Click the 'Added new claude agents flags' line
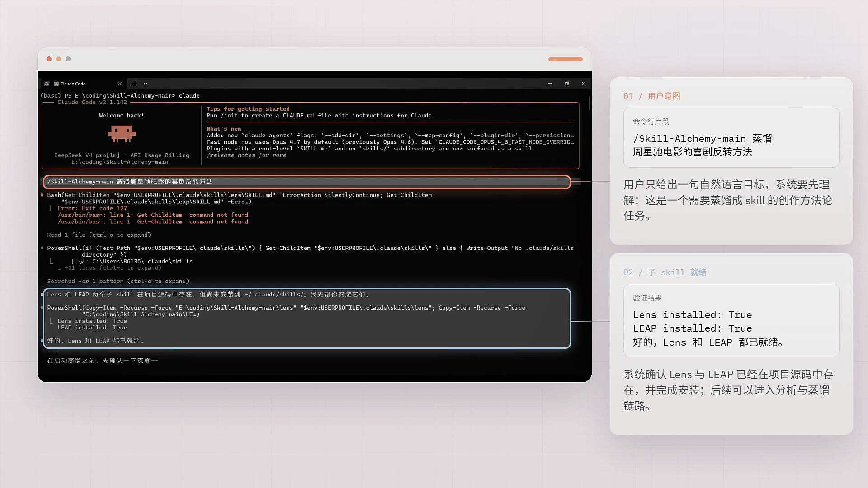Viewport: 868px width, 488px height. click(x=390, y=136)
